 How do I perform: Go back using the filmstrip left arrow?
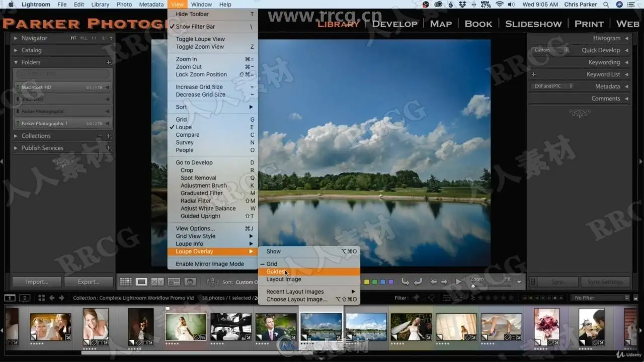pos(52,298)
